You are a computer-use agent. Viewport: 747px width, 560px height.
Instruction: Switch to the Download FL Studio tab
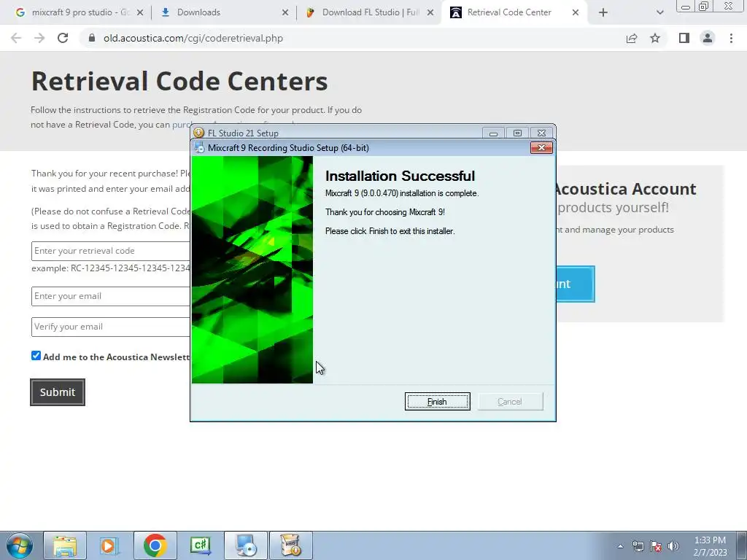[x=370, y=12]
